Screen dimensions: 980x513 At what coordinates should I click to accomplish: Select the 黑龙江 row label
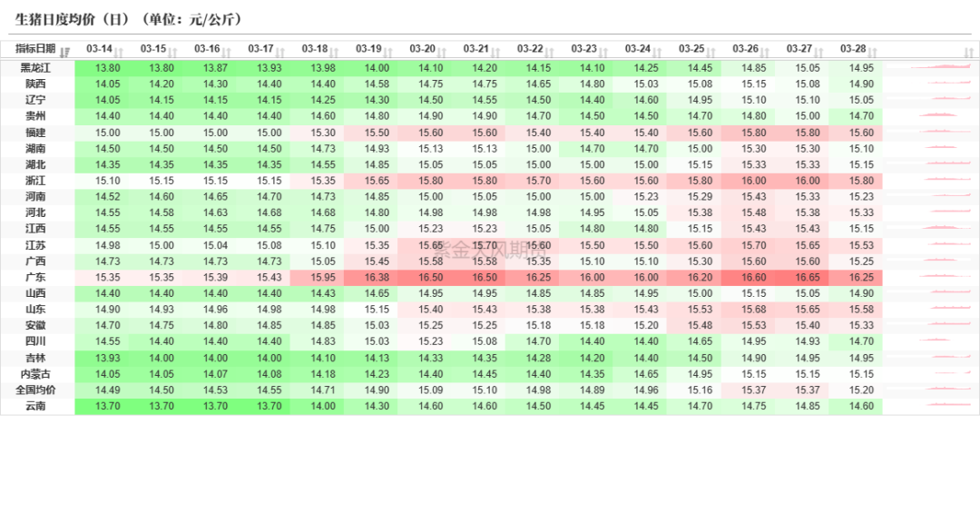click(35, 67)
